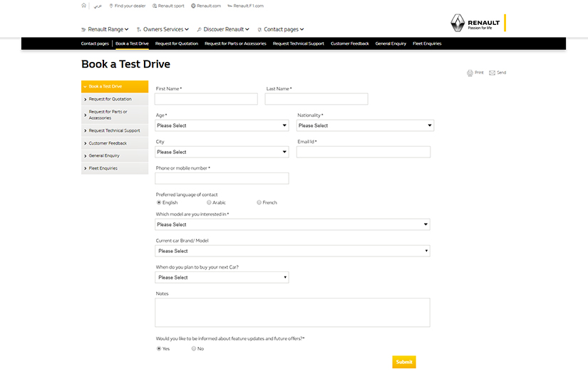Focus the Email Id field
Viewport: 588px width, 374px height.
363,152
